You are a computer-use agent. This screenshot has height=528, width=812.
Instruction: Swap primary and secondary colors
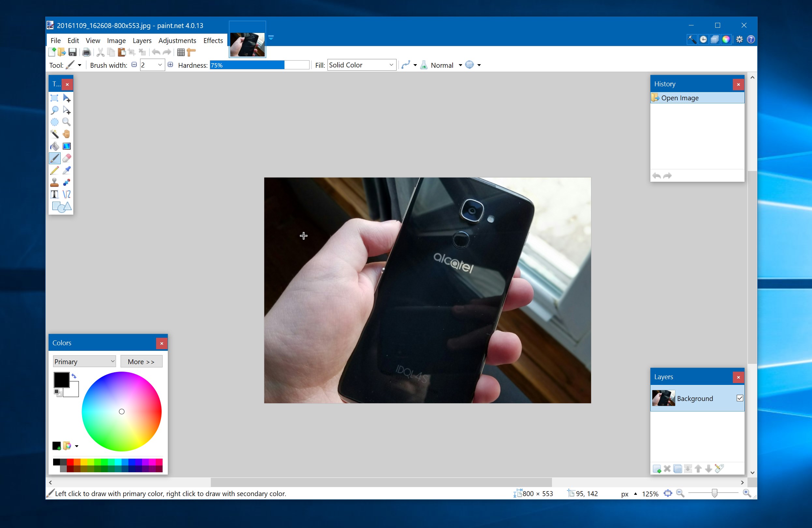tap(74, 376)
